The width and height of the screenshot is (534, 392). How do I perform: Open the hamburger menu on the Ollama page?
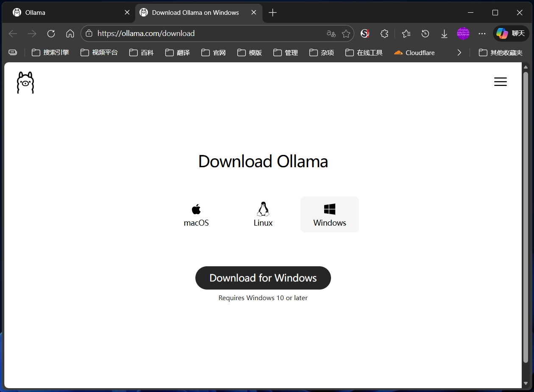(500, 82)
